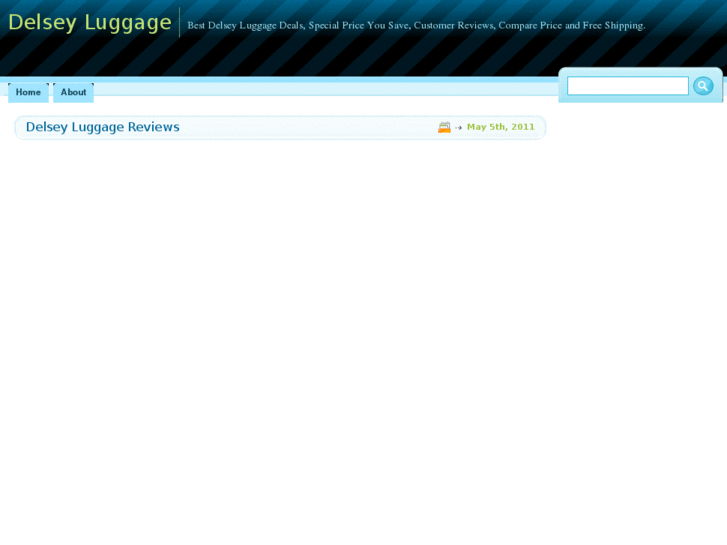
Task: Open the Home tab
Action: [28, 92]
